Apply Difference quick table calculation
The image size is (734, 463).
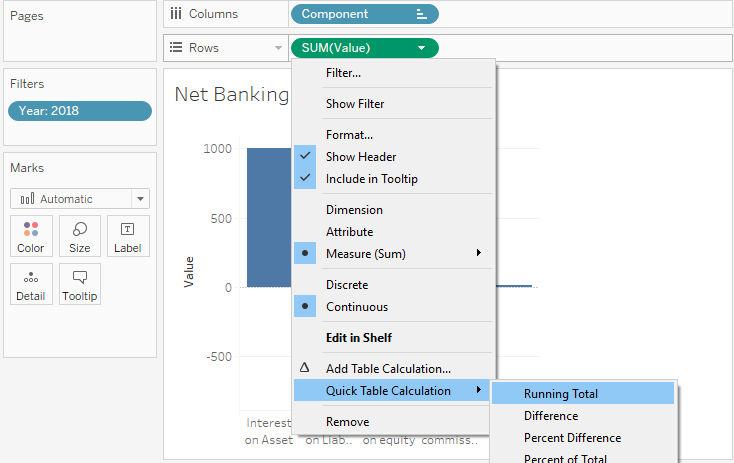pos(551,416)
